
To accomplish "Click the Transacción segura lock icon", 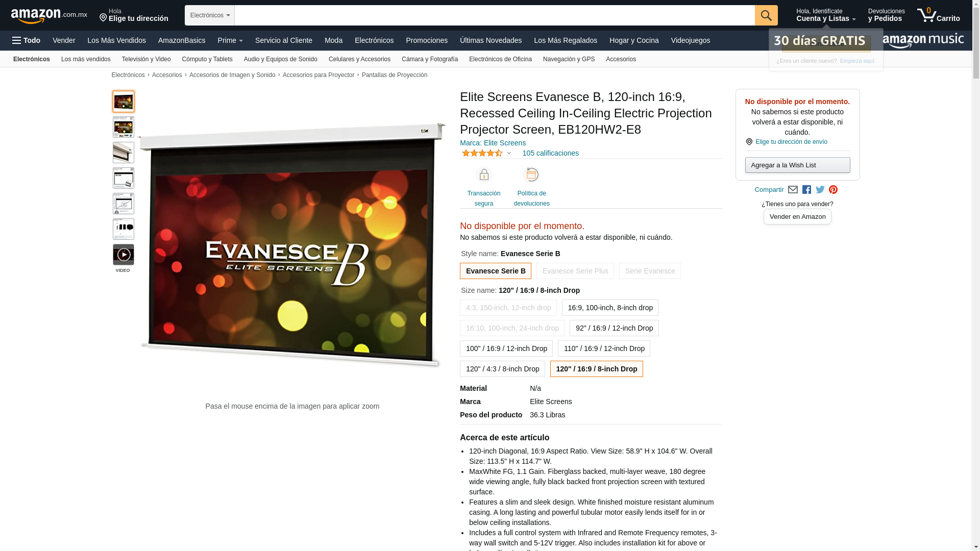I will (483, 175).
